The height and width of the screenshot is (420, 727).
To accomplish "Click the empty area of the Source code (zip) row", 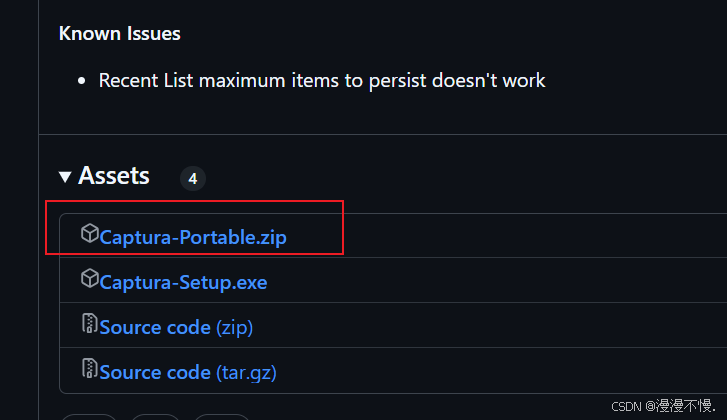I will click(489, 325).
